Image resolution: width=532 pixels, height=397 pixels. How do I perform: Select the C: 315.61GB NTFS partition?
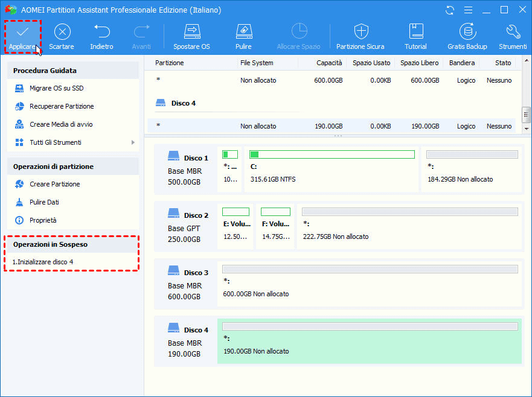coord(332,169)
